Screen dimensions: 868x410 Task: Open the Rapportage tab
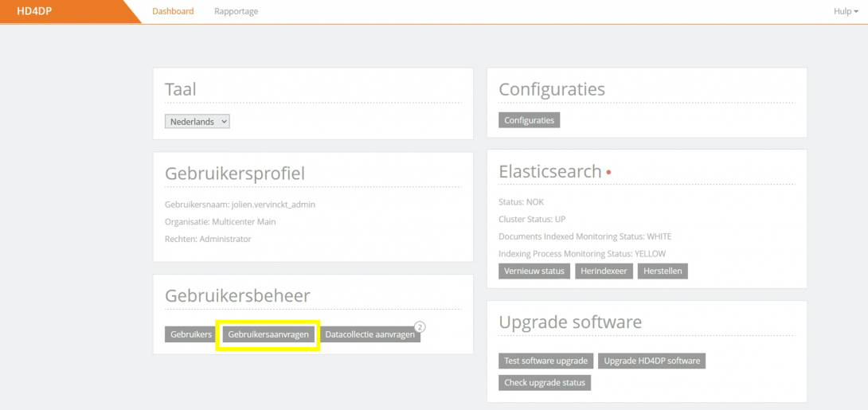[x=236, y=11]
